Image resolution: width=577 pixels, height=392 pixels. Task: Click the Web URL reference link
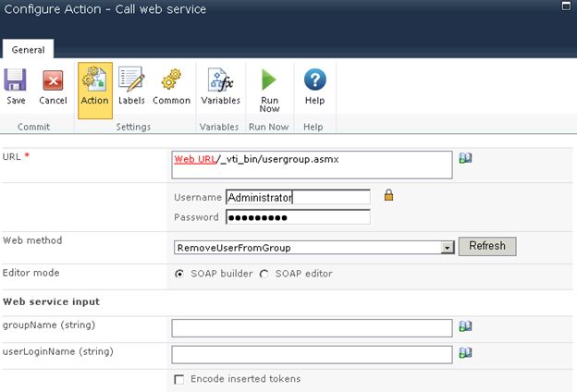(195, 159)
